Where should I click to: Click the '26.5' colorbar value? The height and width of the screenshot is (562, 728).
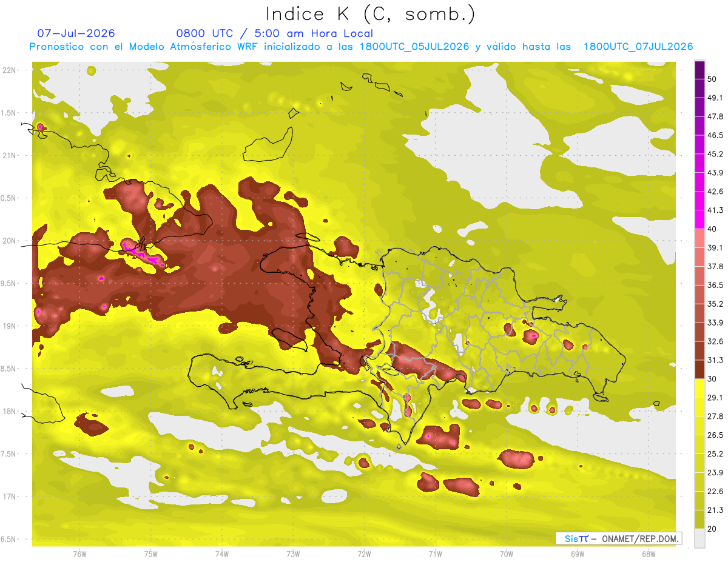pos(715,435)
